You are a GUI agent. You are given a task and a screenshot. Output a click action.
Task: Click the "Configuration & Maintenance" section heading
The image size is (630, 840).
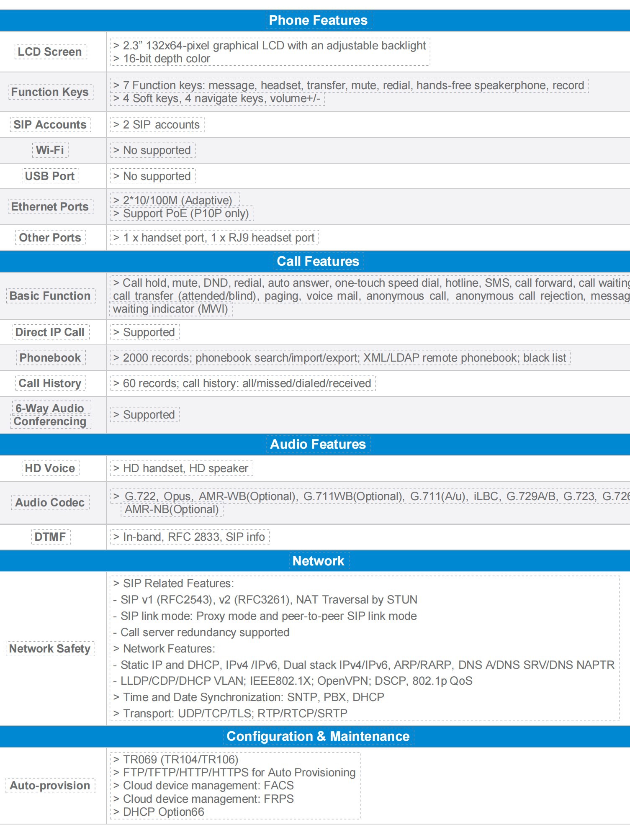pos(318,736)
